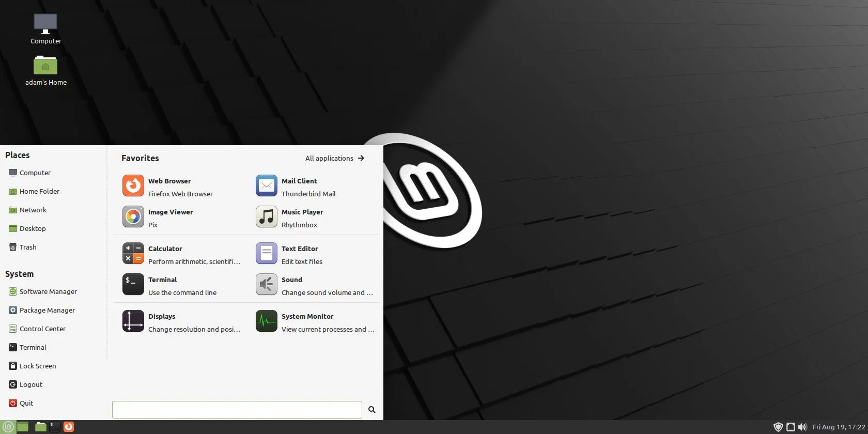
Task: Click the Mint menu button in panel
Action: (8, 427)
